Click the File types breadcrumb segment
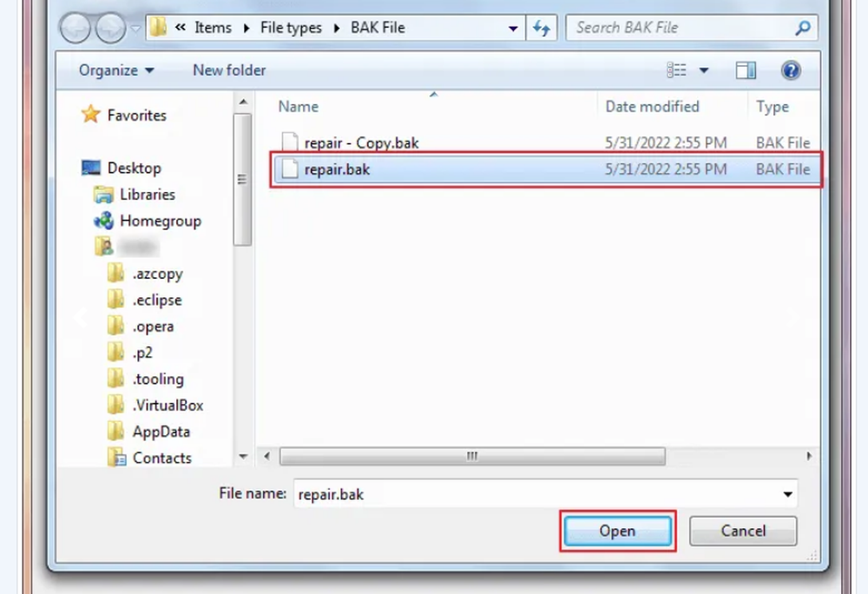The width and height of the screenshot is (868, 594). (x=291, y=28)
